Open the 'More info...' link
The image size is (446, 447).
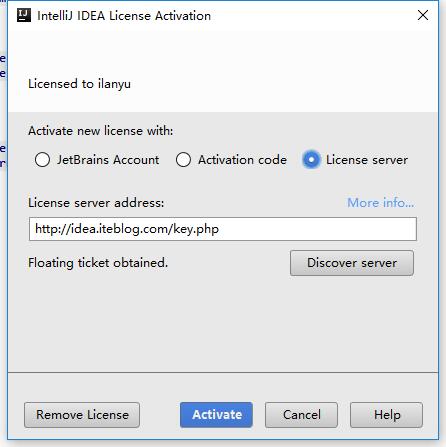(x=381, y=202)
